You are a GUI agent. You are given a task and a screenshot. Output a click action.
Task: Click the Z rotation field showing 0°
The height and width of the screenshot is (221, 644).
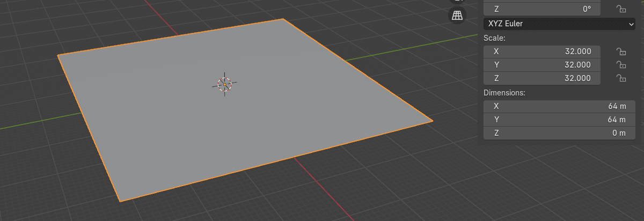pos(541,9)
